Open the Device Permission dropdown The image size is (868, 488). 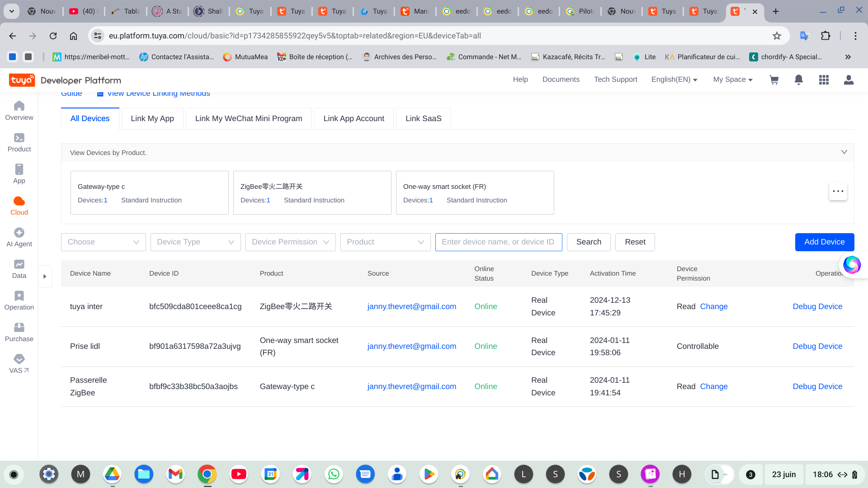(291, 242)
